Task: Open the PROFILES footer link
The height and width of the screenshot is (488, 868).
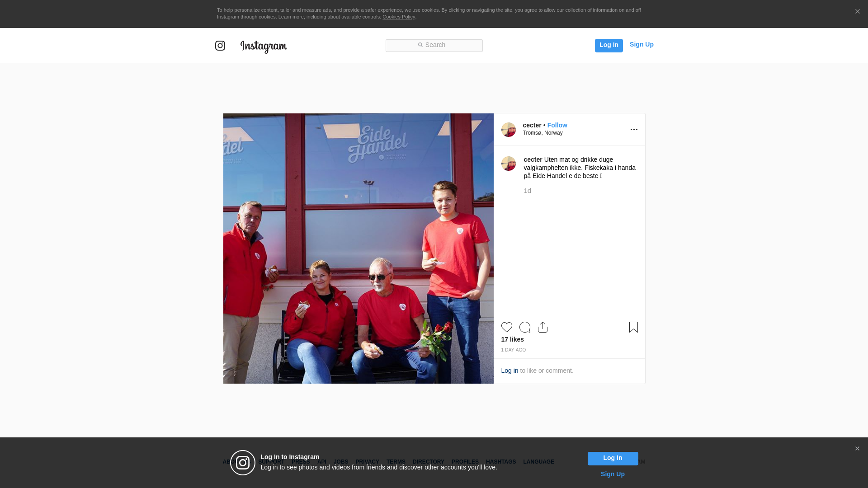Action: pos(465,462)
